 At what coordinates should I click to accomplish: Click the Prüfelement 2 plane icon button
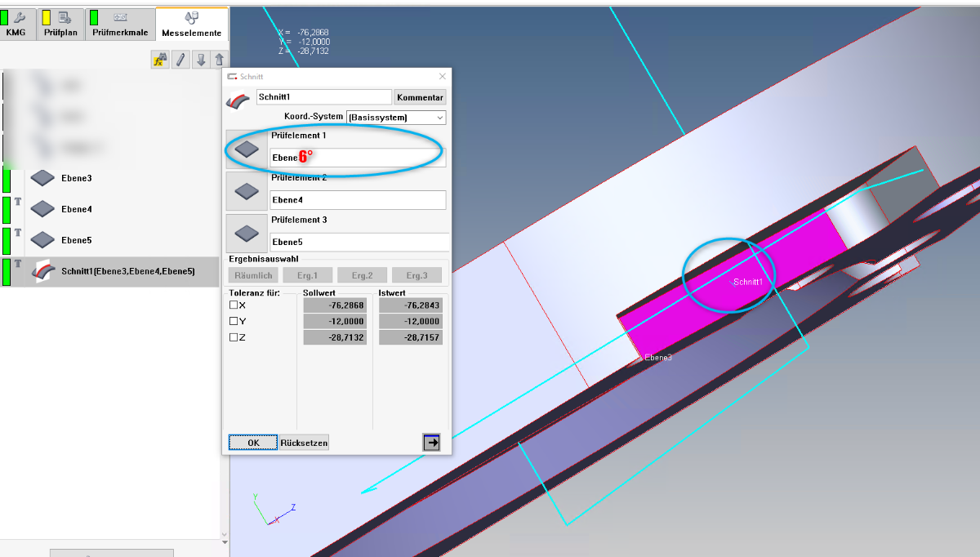pyautogui.click(x=247, y=191)
